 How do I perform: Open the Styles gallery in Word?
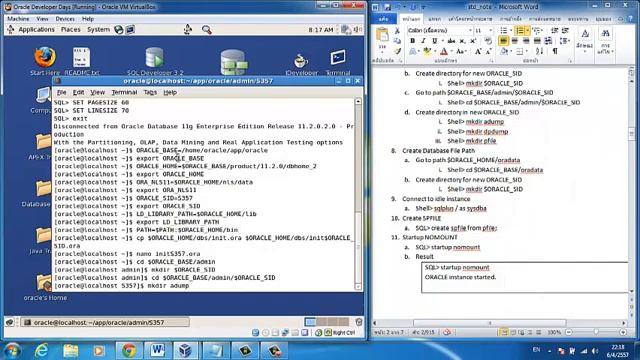[x=585, y=40]
